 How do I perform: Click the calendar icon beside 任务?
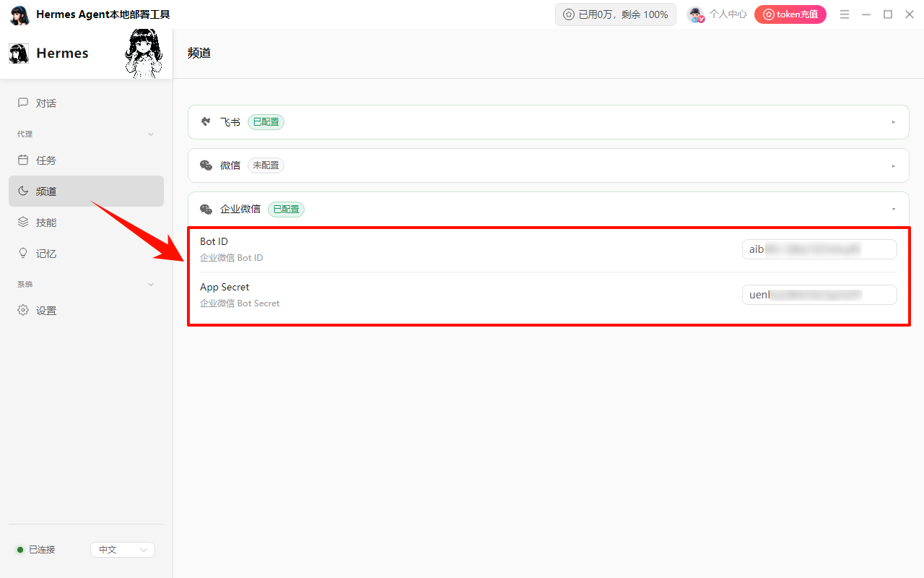[23, 160]
